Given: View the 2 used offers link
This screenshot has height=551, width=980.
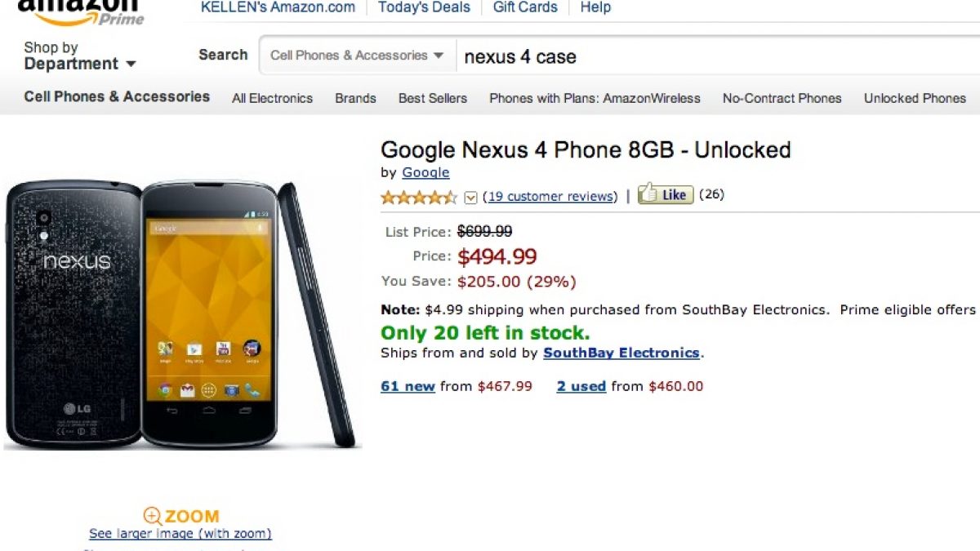Looking at the screenshot, I should pyautogui.click(x=581, y=386).
